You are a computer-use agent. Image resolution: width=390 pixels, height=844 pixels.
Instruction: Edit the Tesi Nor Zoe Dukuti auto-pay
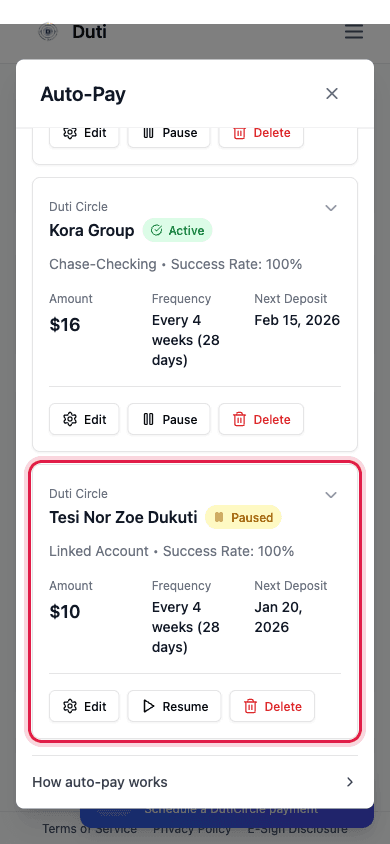[x=84, y=706]
